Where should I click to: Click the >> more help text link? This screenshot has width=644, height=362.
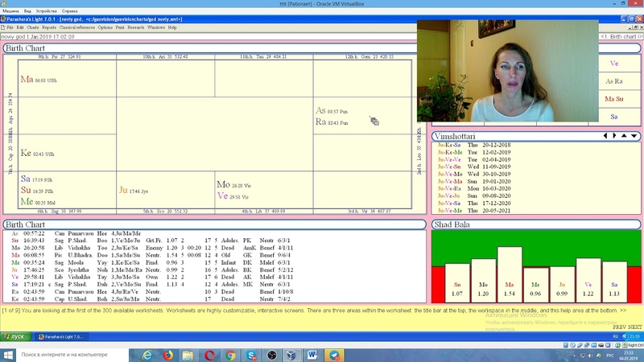[x=623, y=311]
